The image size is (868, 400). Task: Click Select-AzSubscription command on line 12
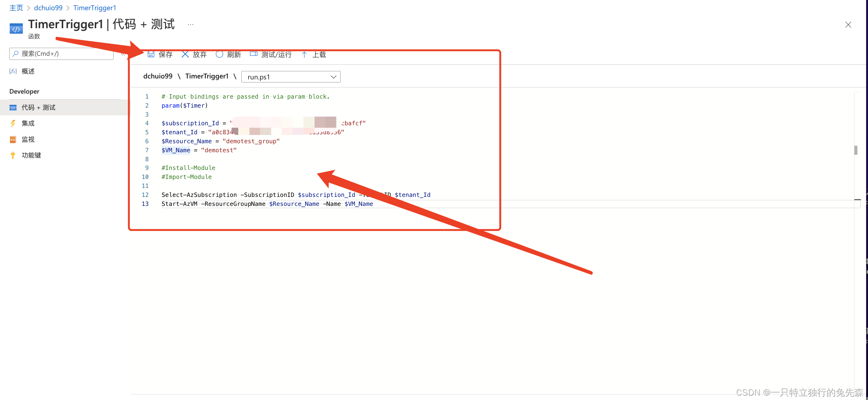[x=199, y=195]
